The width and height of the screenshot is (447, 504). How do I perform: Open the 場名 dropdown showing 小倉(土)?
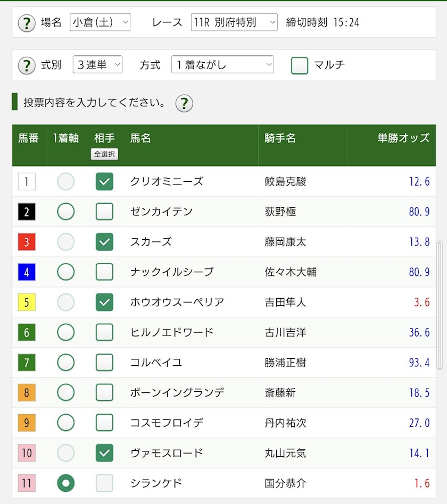[x=100, y=22]
